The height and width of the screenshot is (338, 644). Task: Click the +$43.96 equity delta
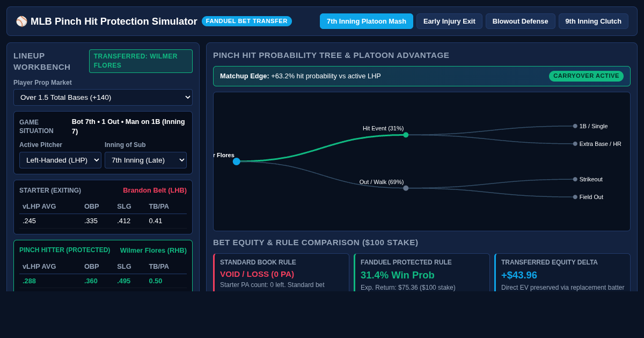click(x=519, y=275)
